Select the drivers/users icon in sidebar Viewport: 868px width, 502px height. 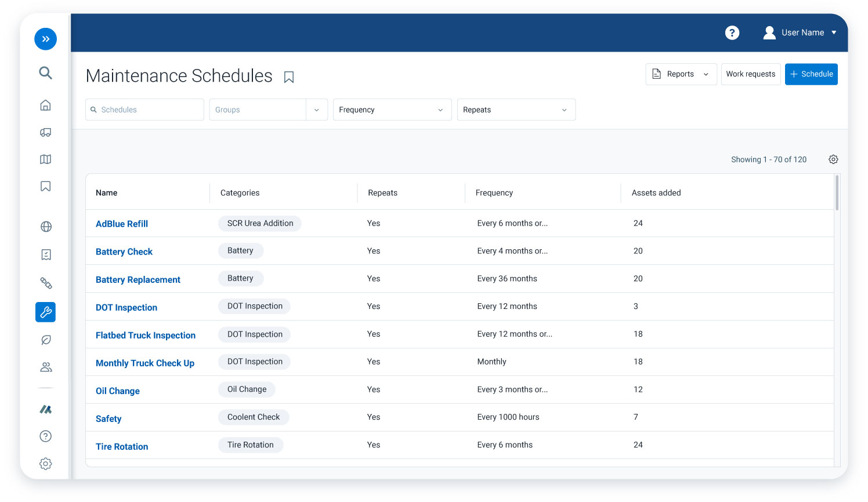[45, 366]
